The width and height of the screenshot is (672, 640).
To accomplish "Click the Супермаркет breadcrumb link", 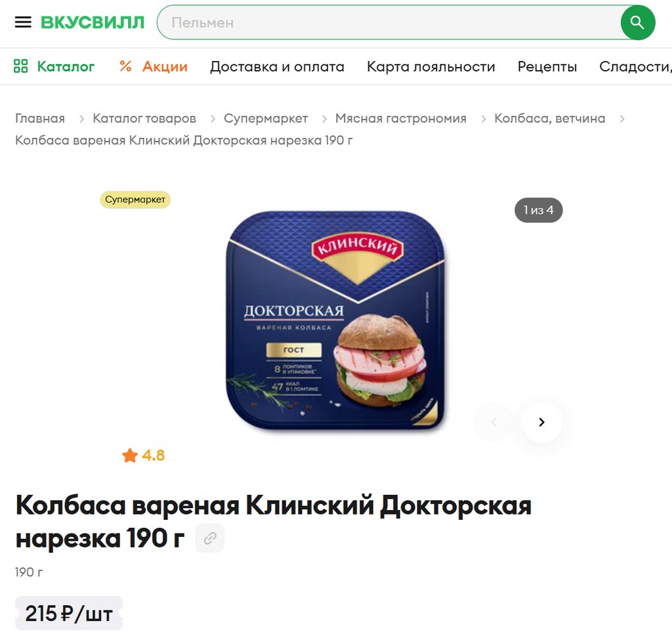I will click(x=266, y=118).
